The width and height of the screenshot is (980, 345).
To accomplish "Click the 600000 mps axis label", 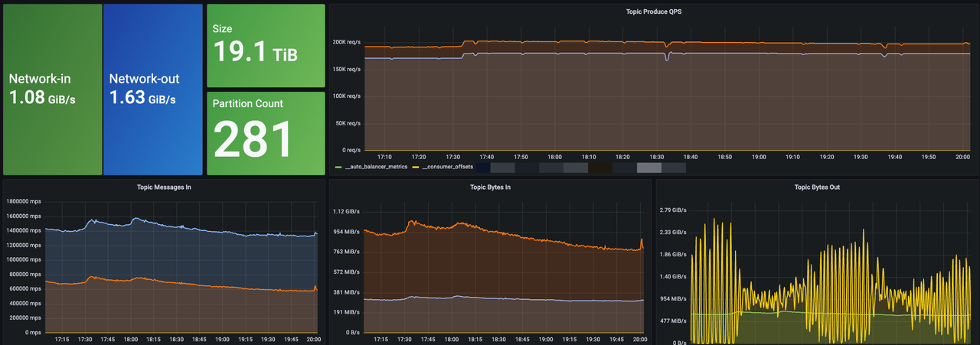I will coord(24,288).
